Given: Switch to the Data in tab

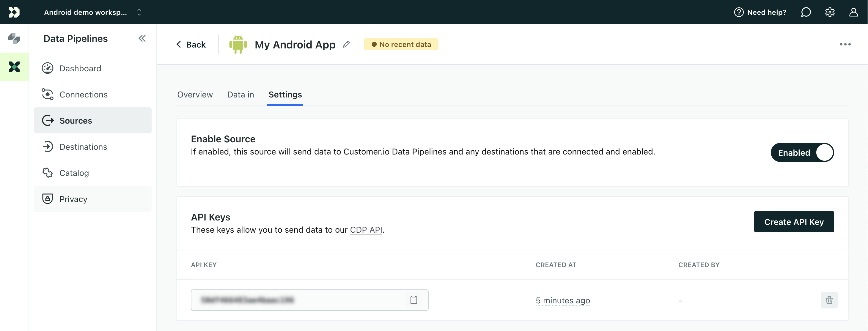Looking at the screenshot, I should 240,94.
